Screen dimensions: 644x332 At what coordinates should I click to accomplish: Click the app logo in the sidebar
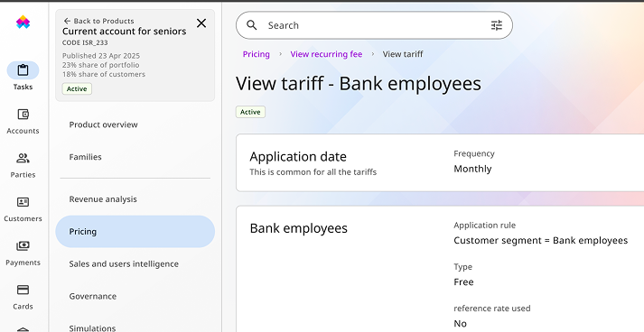23,23
